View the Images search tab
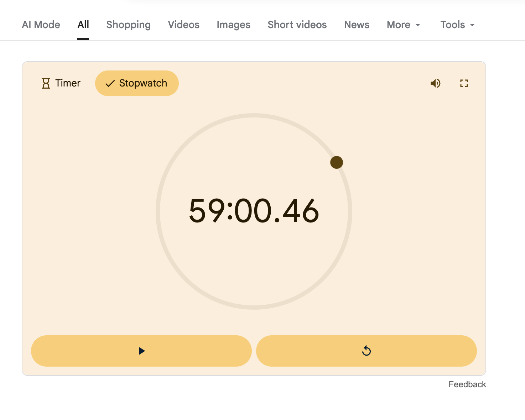525x420 pixels. [x=233, y=25]
